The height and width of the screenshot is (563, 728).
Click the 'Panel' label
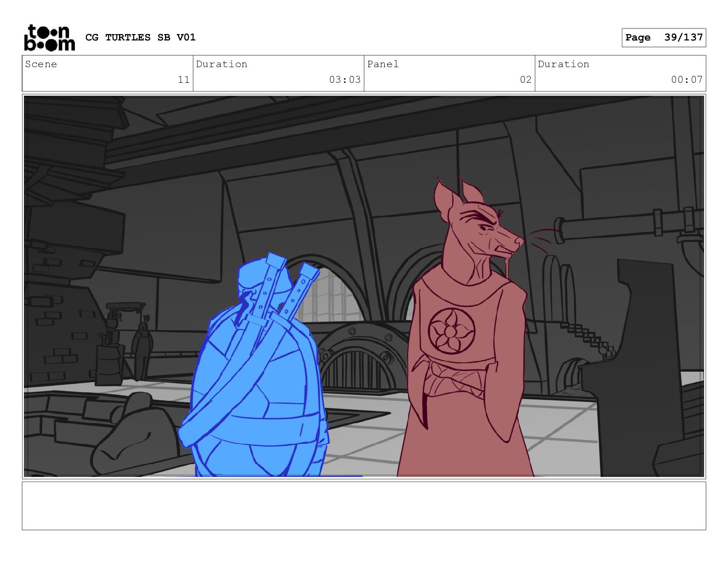382,64
